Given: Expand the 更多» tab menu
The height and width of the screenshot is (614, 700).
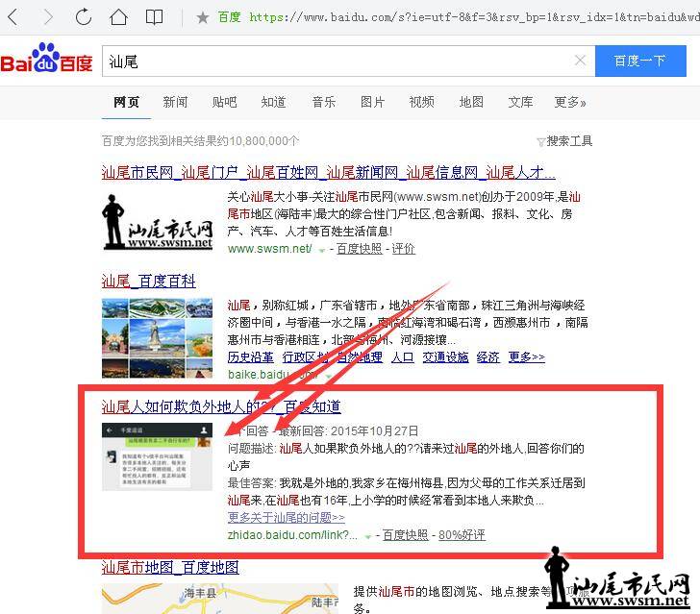Looking at the screenshot, I should point(570,102).
